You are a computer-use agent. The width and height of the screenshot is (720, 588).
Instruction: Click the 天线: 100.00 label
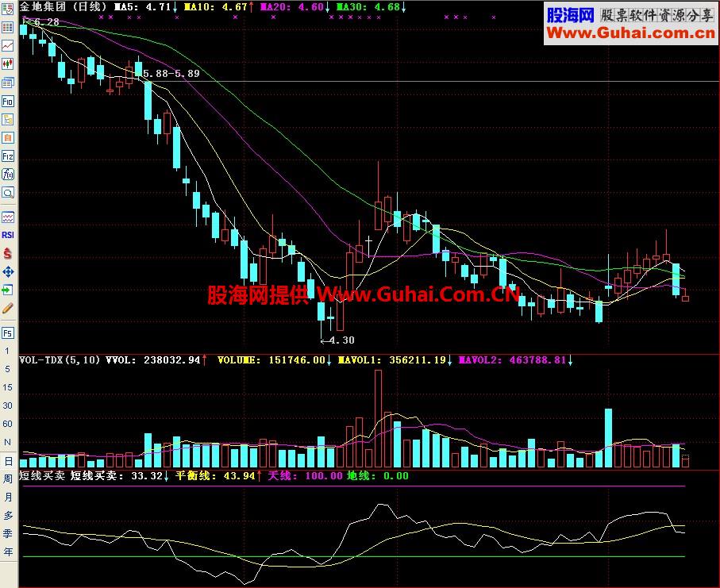(306, 476)
